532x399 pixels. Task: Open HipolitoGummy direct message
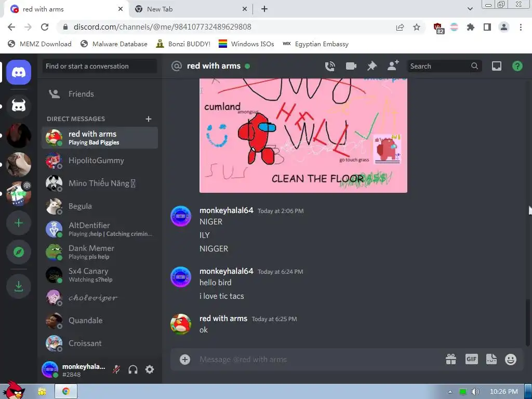tap(100, 161)
